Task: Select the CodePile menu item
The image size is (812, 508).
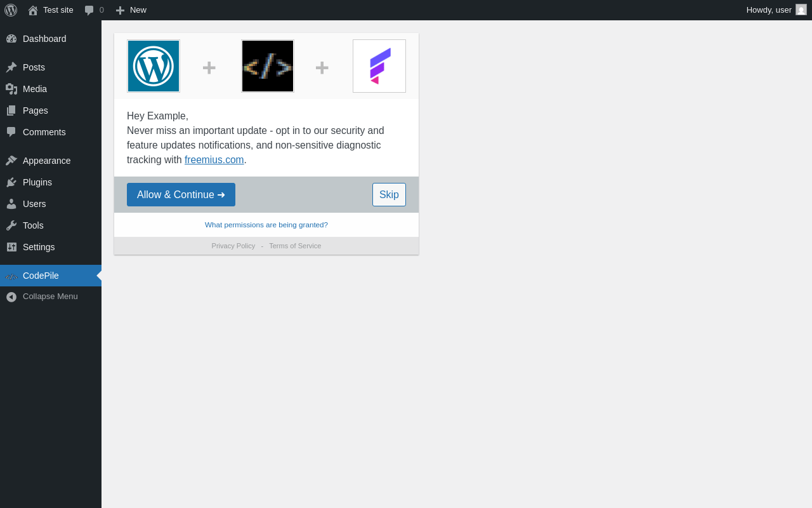Action: (x=51, y=276)
